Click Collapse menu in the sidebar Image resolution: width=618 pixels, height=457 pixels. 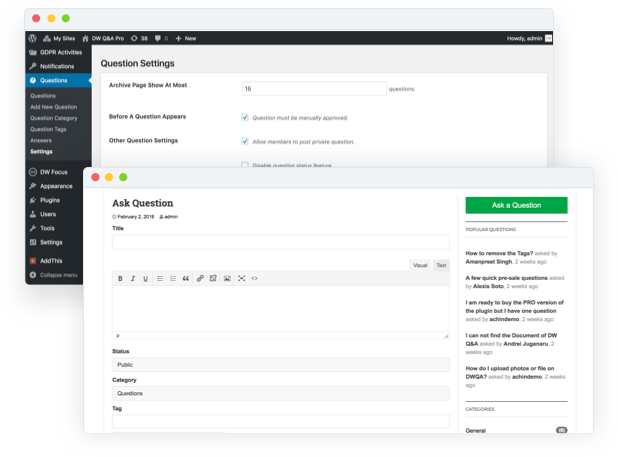(x=54, y=275)
